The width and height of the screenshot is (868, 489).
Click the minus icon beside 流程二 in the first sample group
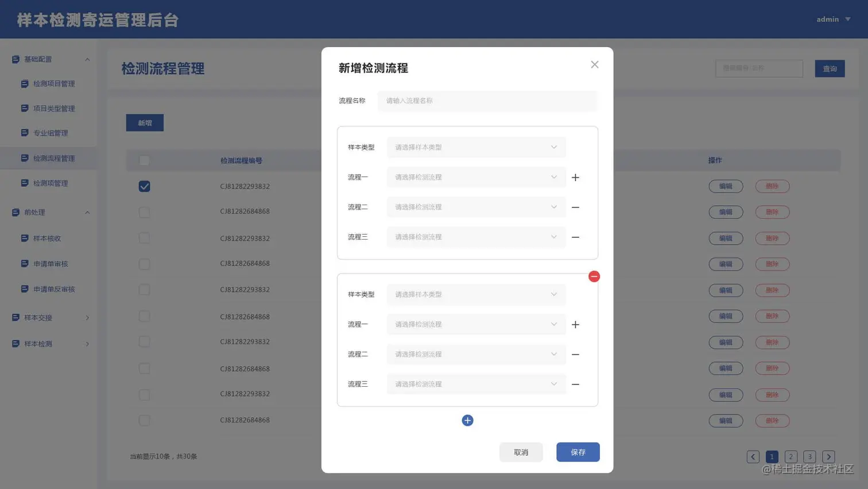tap(575, 207)
